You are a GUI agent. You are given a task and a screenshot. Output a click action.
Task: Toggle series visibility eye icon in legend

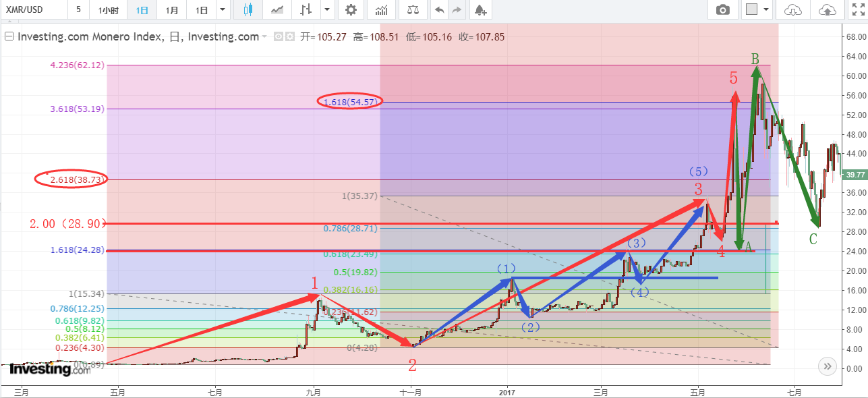coord(278,37)
